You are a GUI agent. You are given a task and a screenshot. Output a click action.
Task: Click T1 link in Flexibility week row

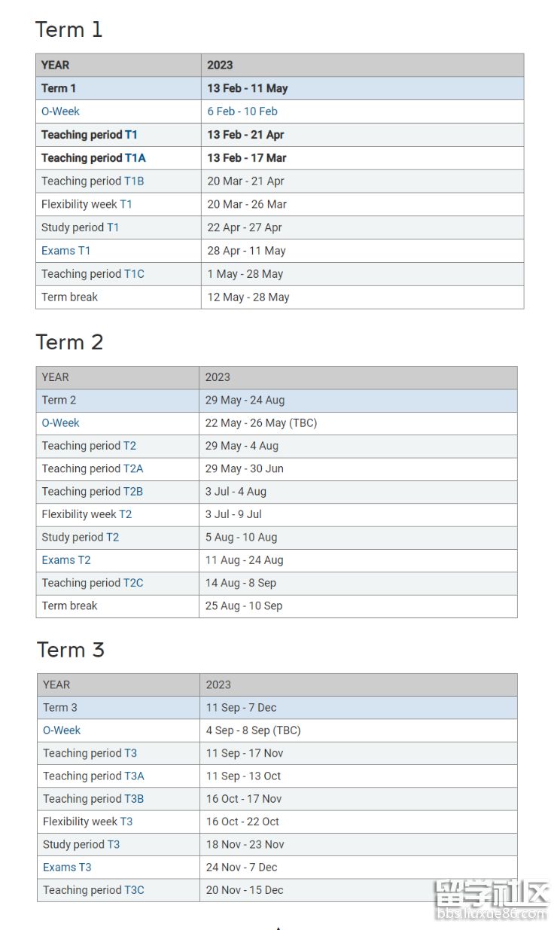pos(126,204)
